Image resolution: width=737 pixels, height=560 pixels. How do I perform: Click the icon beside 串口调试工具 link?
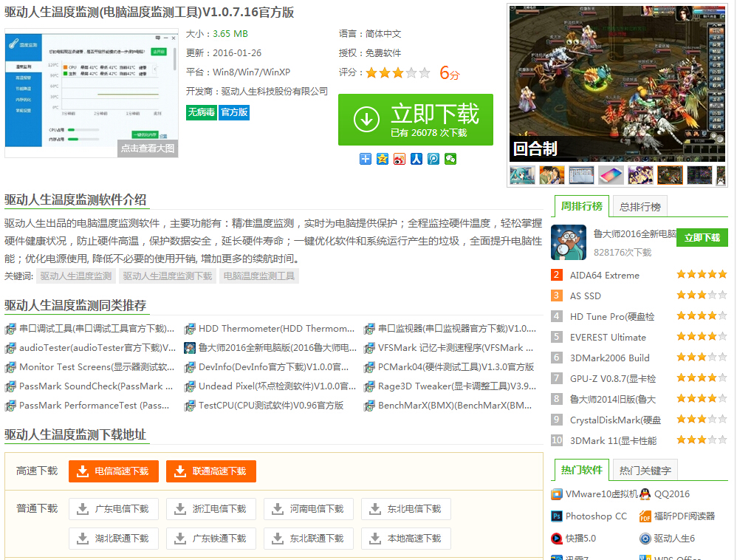(x=10, y=329)
